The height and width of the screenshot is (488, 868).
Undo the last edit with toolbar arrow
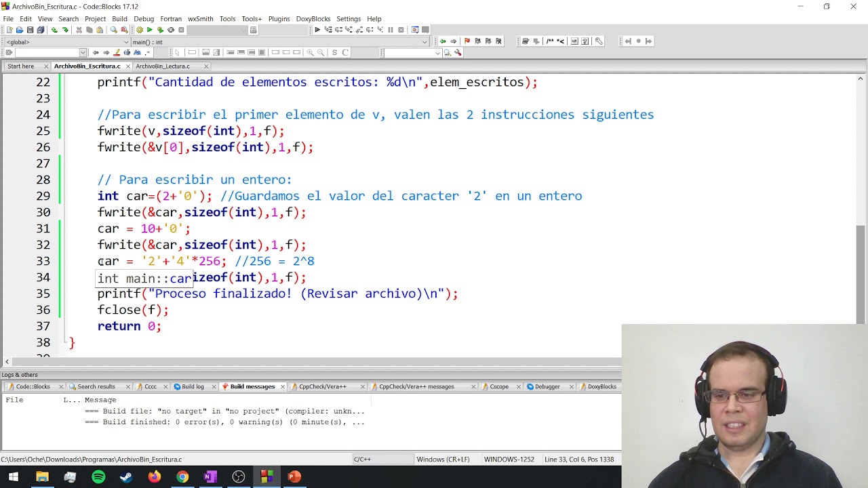tap(54, 30)
